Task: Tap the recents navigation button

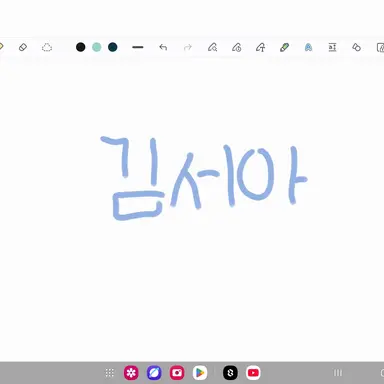Action: (338, 373)
